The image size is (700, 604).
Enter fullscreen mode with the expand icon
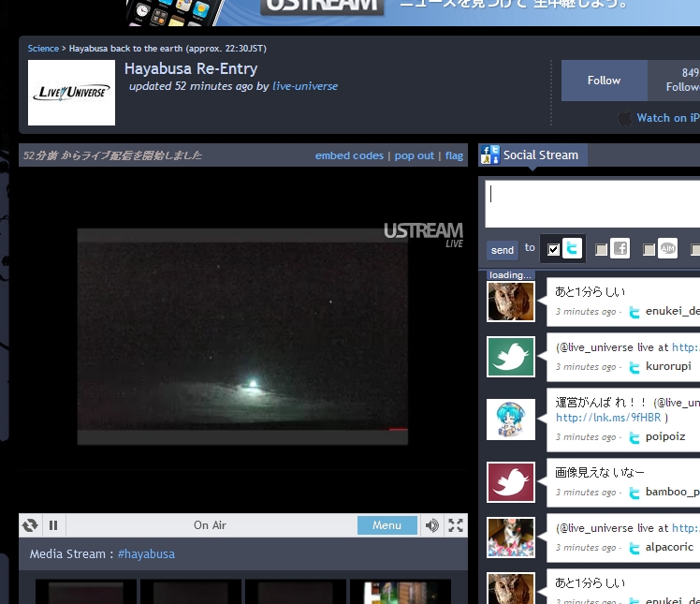pyautogui.click(x=456, y=525)
